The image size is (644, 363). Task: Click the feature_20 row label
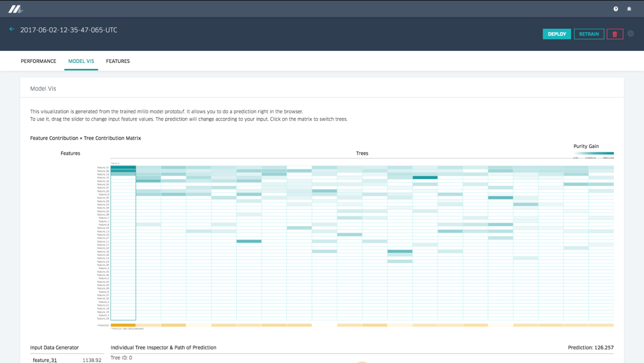coord(103,191)
